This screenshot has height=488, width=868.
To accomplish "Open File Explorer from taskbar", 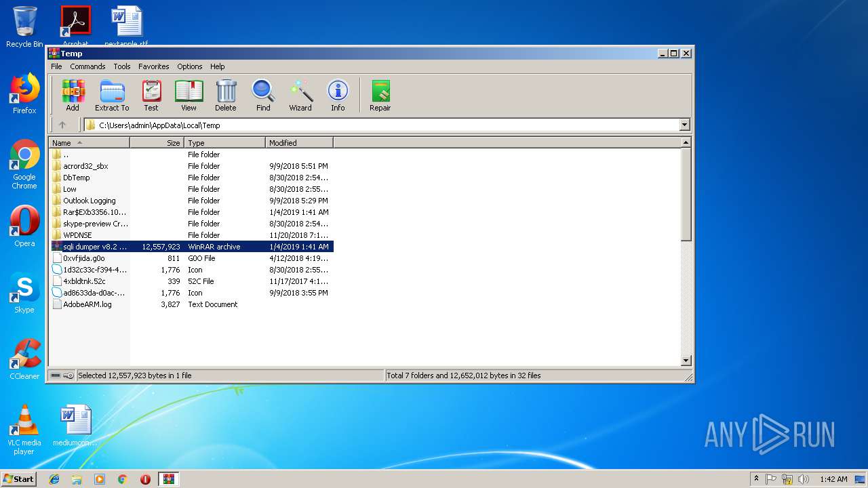I will [x=77, y=479].
